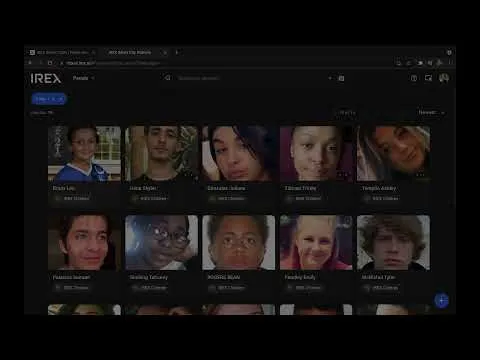Open a new browser tab with the plus
This screenshot has height=360, width=480.
(177, 52)
